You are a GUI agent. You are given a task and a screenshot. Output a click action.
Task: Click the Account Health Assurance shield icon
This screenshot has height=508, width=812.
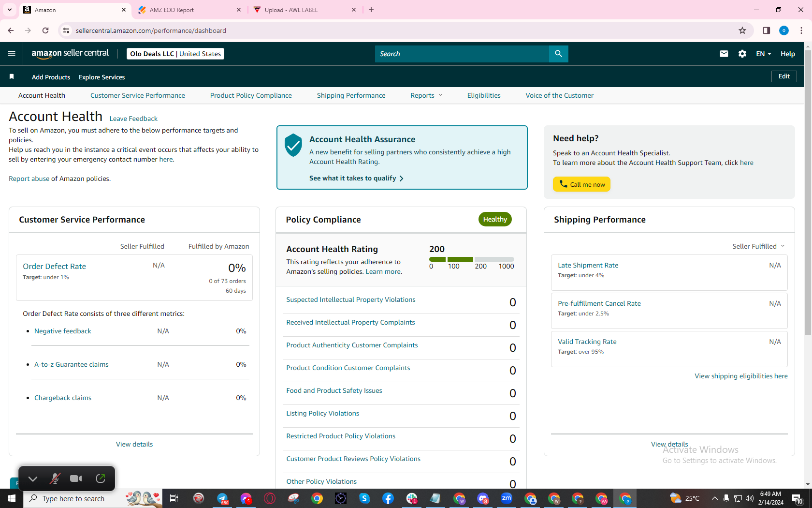pos(293,145)
